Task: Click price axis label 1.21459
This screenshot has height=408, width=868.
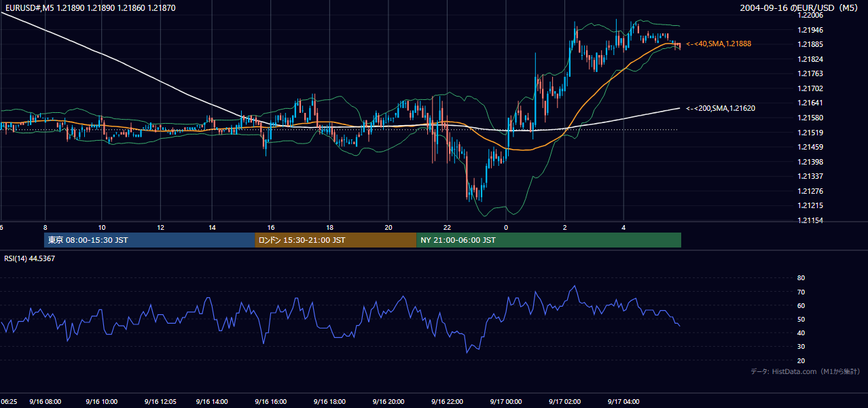Action: click(810, 147)
